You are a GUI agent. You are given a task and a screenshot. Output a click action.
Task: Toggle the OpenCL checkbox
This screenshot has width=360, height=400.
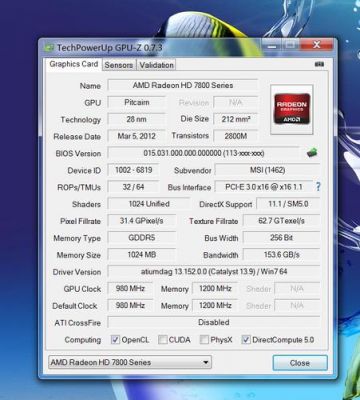click(115, 340)
